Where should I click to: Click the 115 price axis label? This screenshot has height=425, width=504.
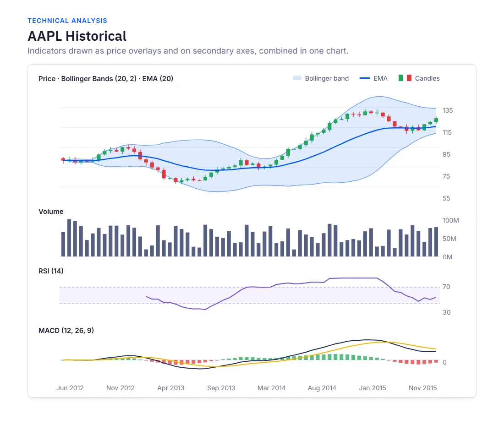click(447, 132)
